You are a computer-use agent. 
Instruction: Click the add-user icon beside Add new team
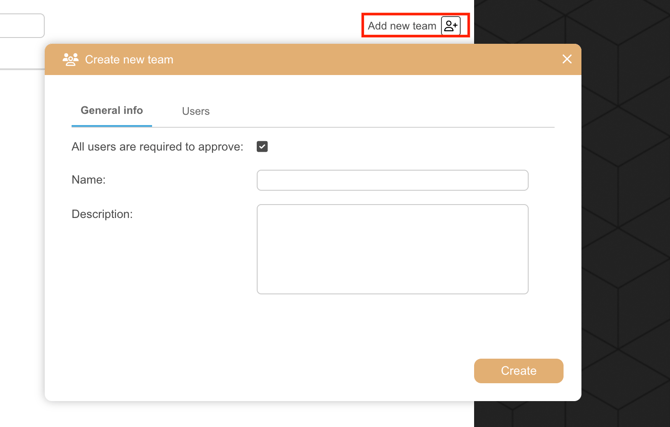451,26
